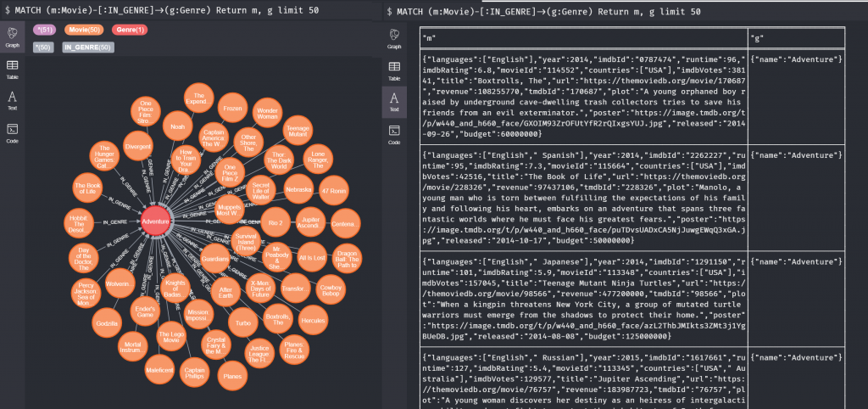Select the Divergent movie node
Image resolution: width=868 pixels, height=409 pixels.
click(x=138, y=146)
